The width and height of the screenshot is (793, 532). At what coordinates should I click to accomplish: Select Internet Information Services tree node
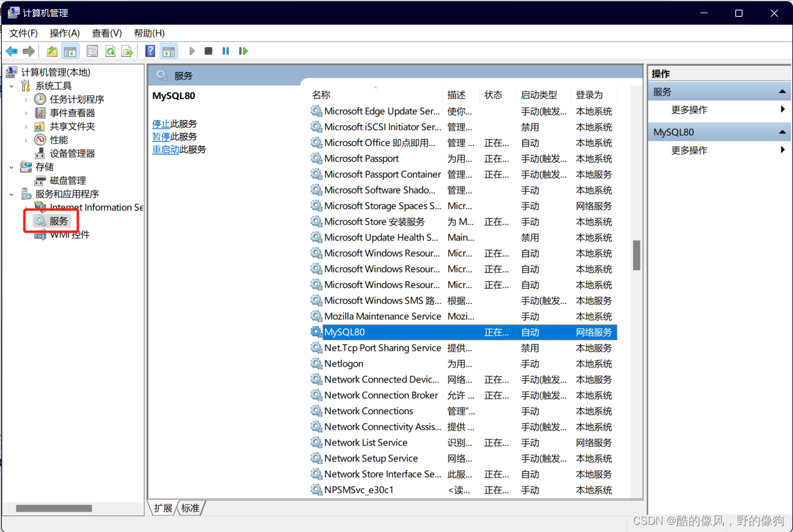96,207
